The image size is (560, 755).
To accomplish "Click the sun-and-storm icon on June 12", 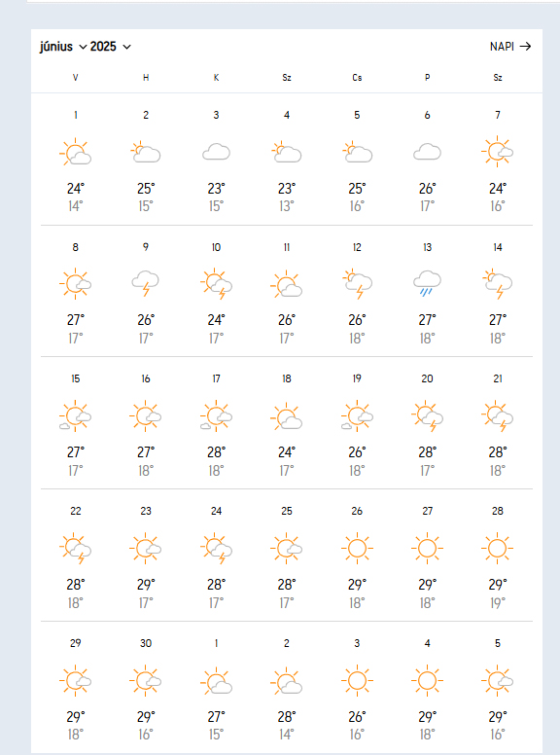I will (x=357, y=283).
